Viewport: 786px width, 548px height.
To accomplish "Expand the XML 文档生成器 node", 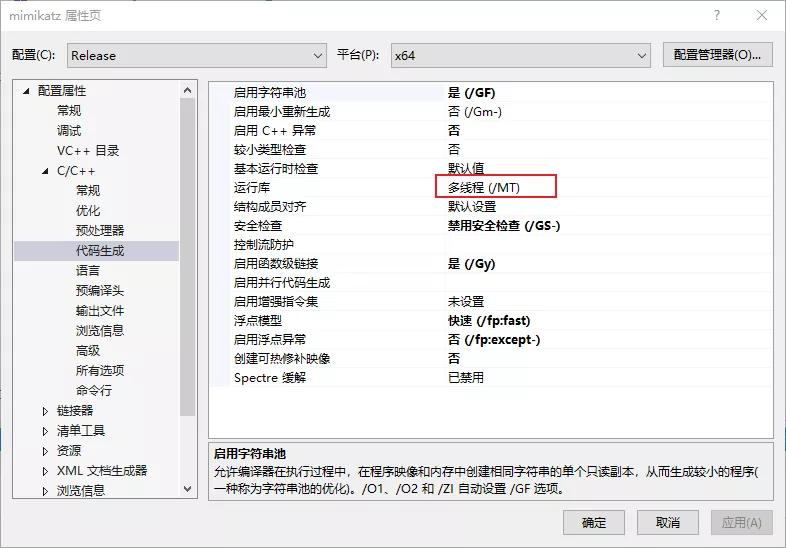I will (x=45, y=471).
